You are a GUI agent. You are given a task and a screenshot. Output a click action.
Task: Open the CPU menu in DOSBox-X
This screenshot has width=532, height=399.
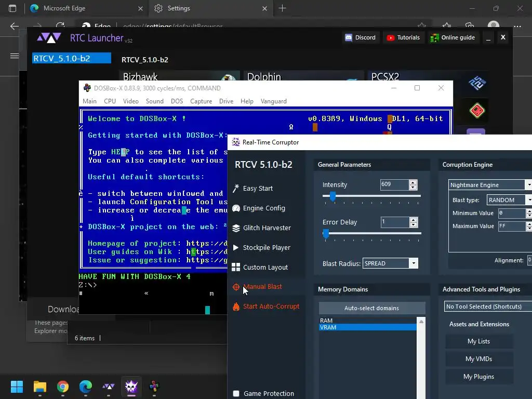click(x=110, y=101)
